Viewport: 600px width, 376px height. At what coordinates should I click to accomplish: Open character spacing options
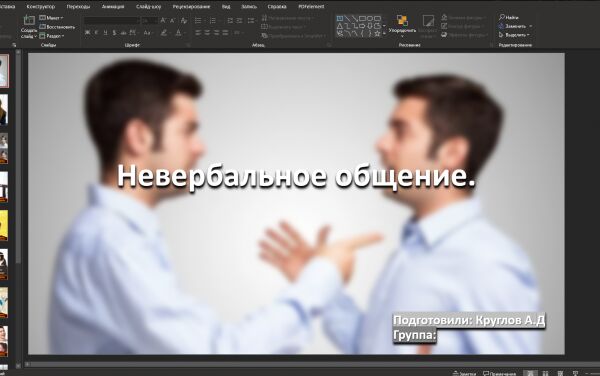tap(133, 33)
